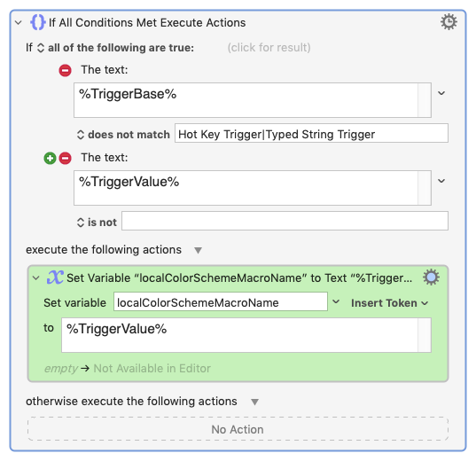
Task: Open the 'is not' comparison popup
Action: pos(97,223)
